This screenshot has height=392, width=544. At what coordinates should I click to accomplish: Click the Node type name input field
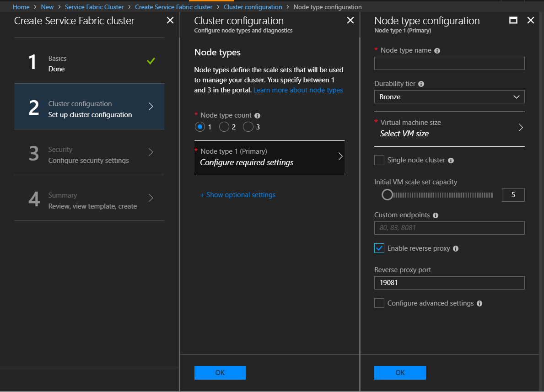point(449,64)
